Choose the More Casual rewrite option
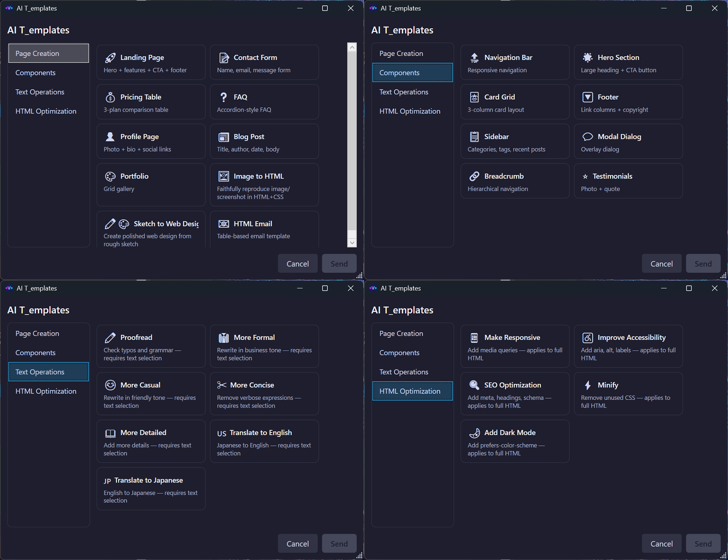 151,394
